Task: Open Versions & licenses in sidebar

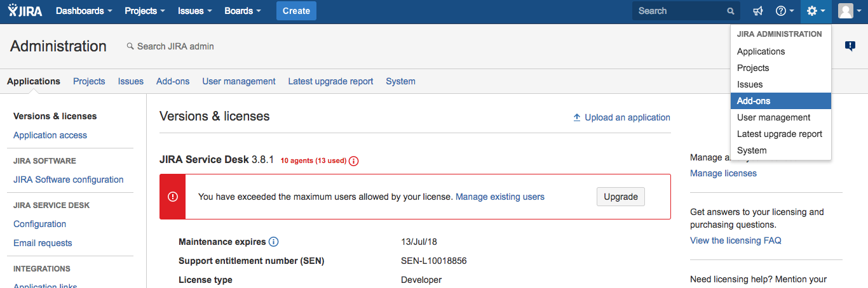Action: [x=55, y=116]
